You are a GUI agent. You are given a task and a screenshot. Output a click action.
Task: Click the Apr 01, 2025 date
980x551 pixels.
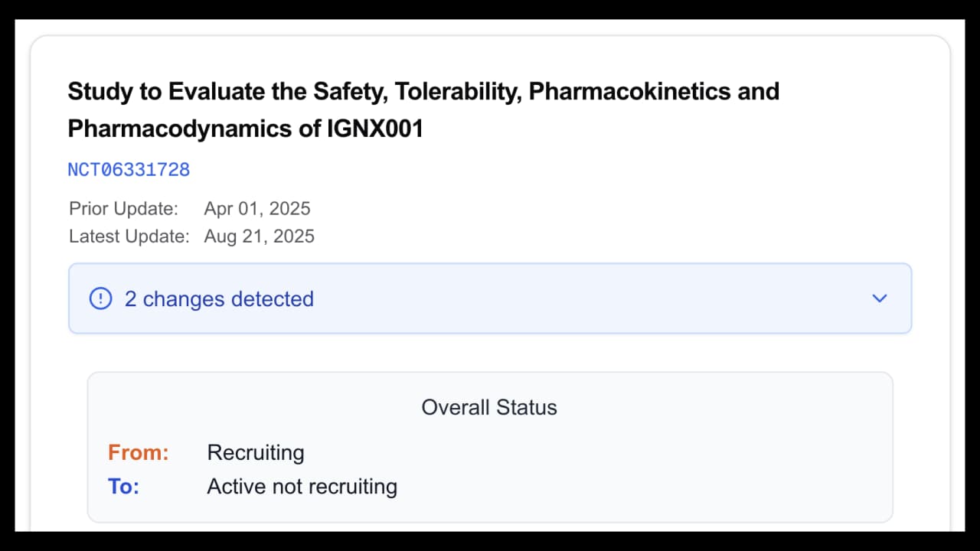tap(257, 209)
